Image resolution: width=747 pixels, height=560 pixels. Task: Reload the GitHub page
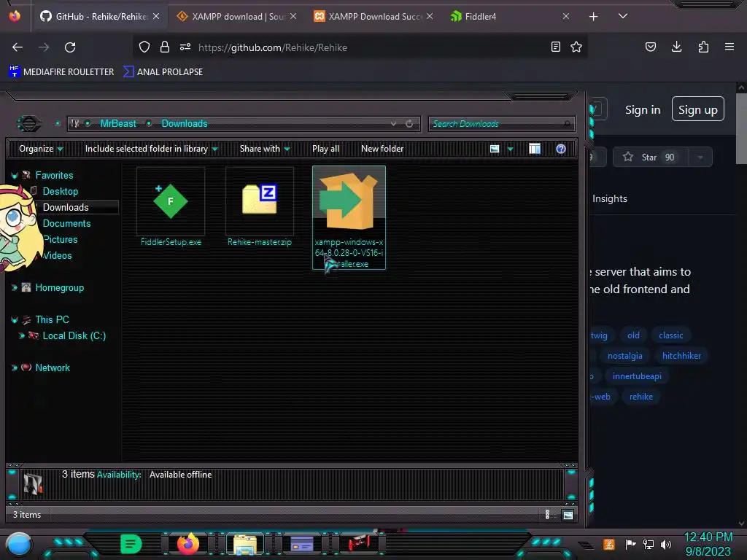[70, 47]
